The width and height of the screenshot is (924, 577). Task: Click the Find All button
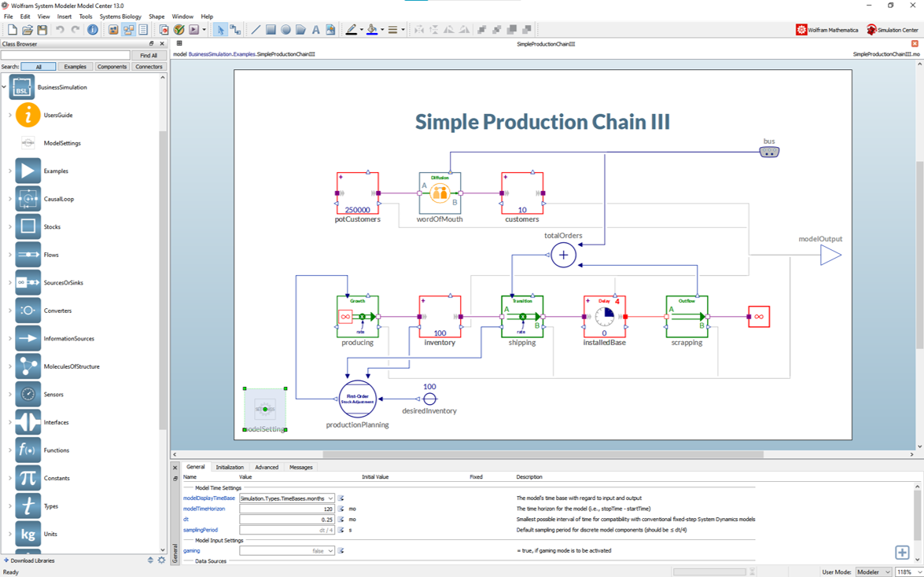point(149,56)
